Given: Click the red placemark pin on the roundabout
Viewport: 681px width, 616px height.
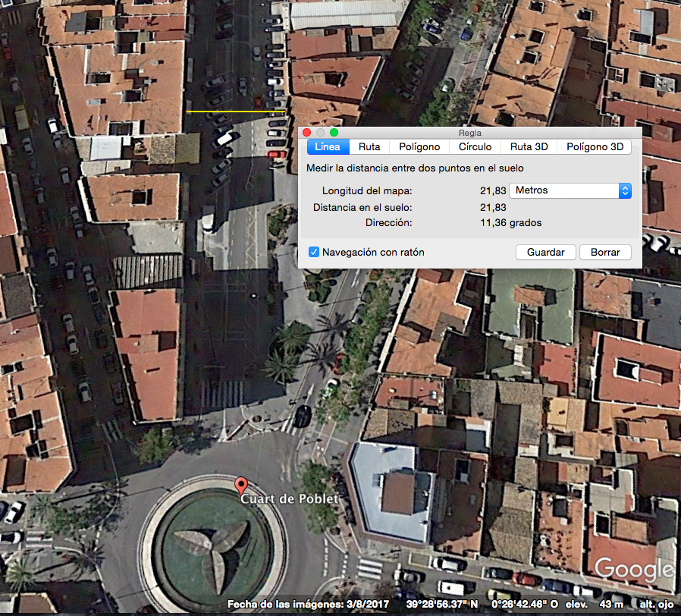Looking at the screenshot, I should [241, 486].
